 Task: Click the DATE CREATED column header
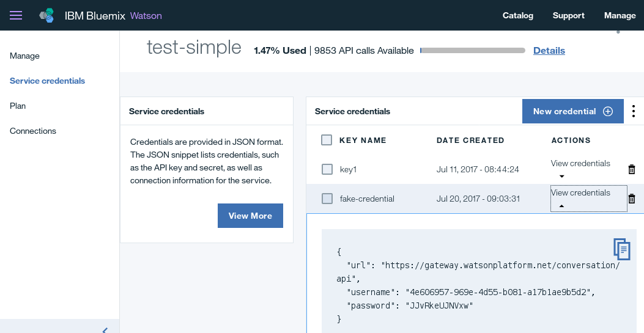tap(470, 141)
